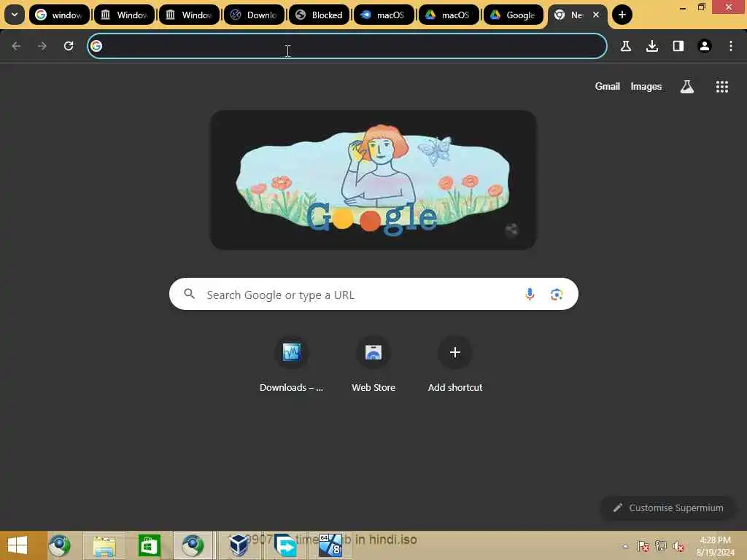Switch to the first 'window' Google tab

pyautogui.click(x=59, y=15)
